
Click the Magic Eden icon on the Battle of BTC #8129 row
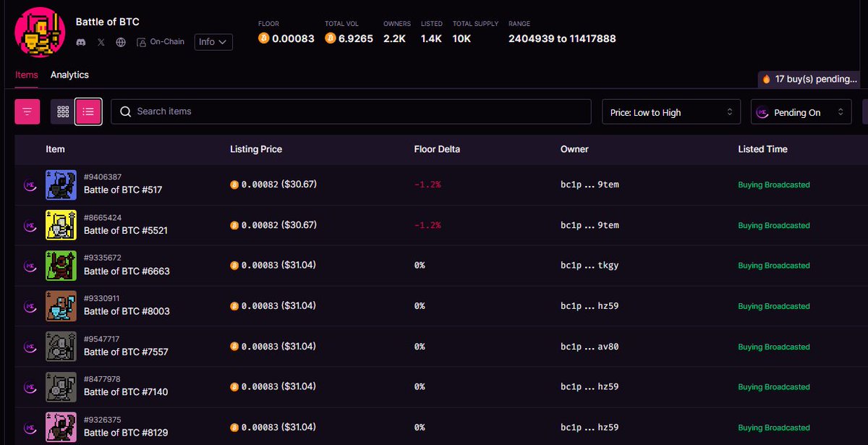[x=30, y=428]
